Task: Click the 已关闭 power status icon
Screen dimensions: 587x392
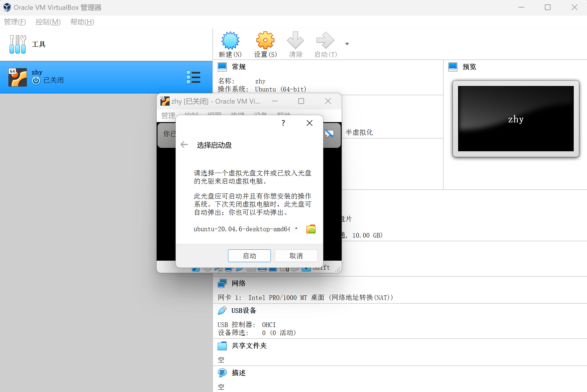Action: (x=36, y=81)
